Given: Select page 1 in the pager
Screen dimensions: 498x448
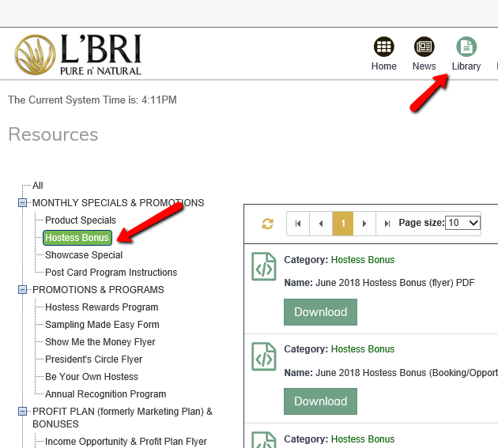Looking at the screenshot, I should pyautogui.click(x=343, y=224).
